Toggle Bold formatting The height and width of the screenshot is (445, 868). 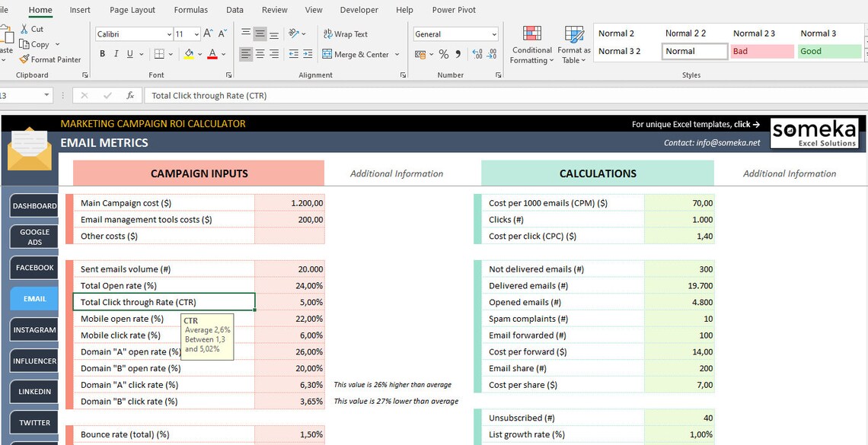coord(102,54)
